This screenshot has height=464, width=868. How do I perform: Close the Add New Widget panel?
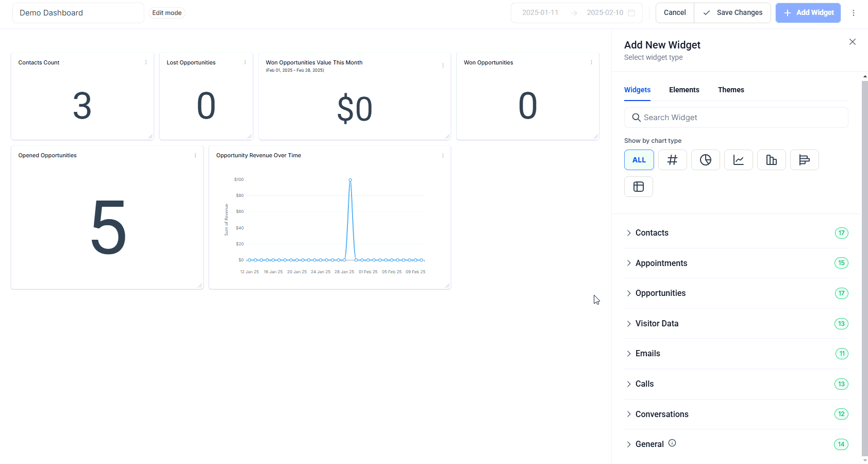[852, 42]
